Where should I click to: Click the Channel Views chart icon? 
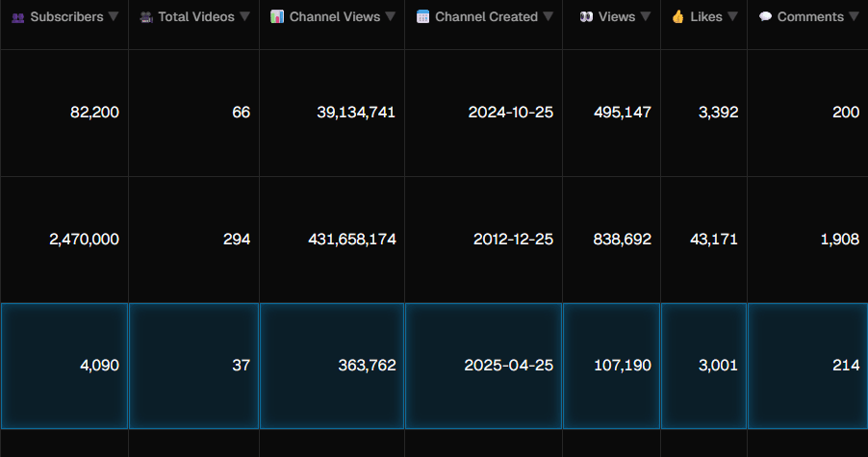tap(277, 16)
